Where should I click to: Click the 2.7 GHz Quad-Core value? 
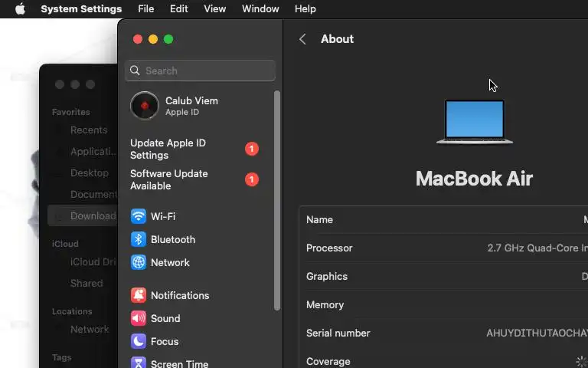click(x=537, y=248)
